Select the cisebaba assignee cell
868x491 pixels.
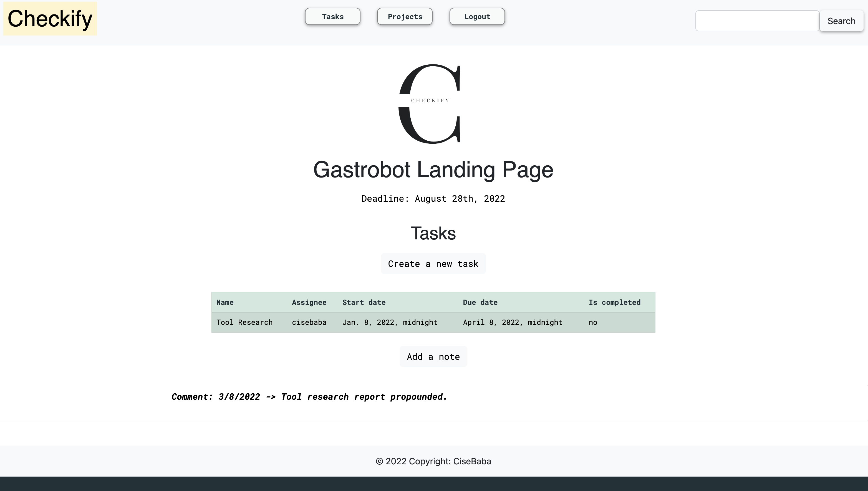[309, 322]
